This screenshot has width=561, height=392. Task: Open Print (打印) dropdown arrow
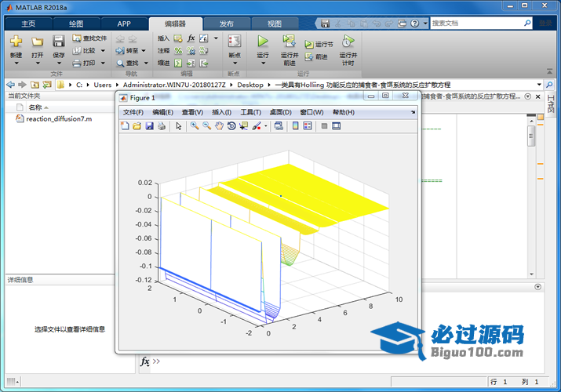(x=103, y=64)
